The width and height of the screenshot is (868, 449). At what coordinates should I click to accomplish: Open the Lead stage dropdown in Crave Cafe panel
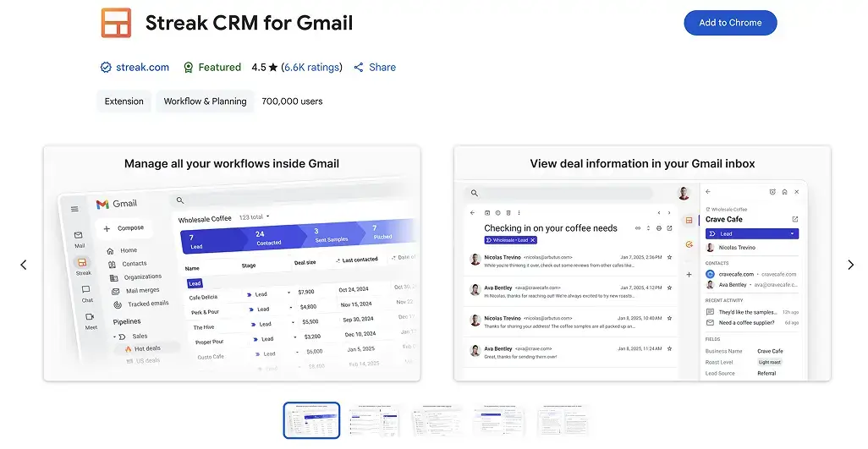[752, 234]
